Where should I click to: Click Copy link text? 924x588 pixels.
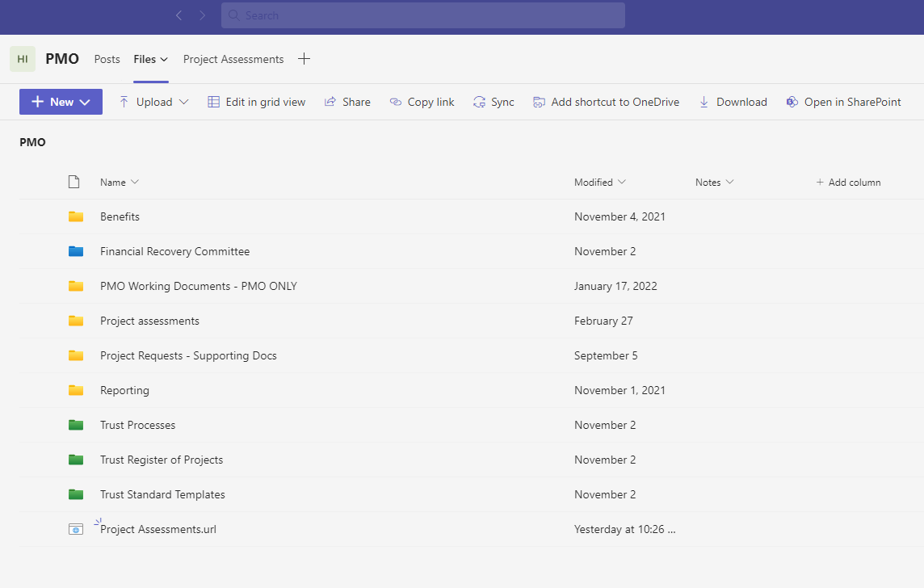pyautogui.click(x=430, y=102)
